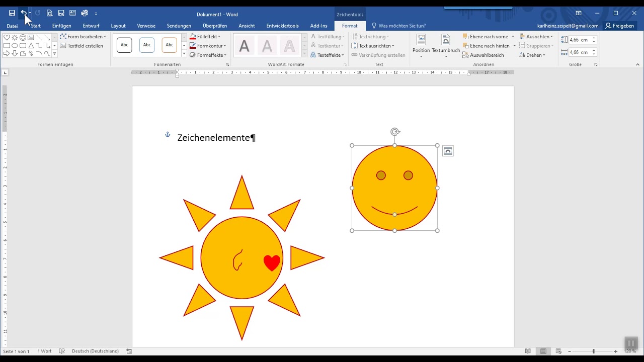This screenshot has width=644, height=362.
Task: Open Fülleffekt dropdown
Action: tap(205, 37)
